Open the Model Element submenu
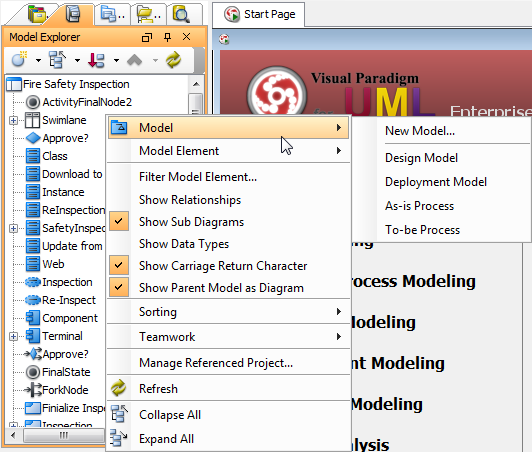This screenshot has height=452, width=532. [x=228, y=151]
